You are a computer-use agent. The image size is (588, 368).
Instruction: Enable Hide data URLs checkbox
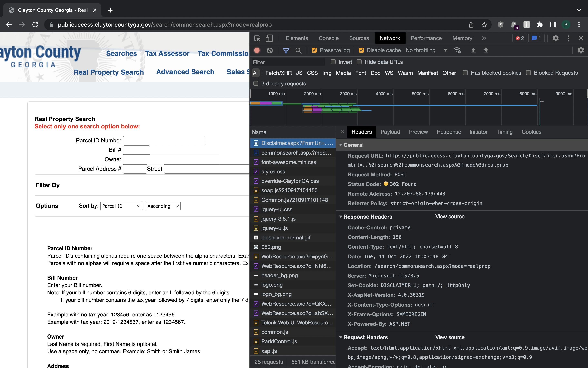(x=359, y=62)
